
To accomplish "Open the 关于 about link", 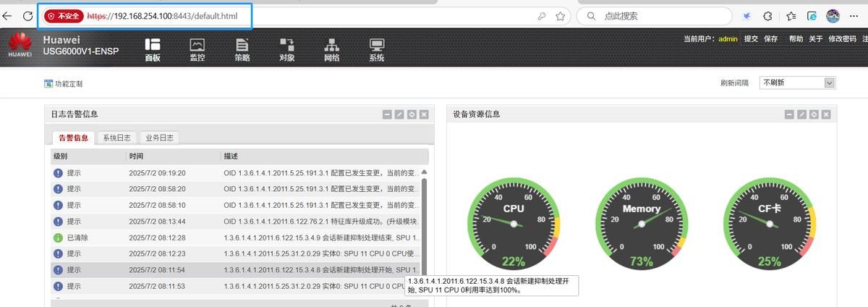I will (815, 39).
